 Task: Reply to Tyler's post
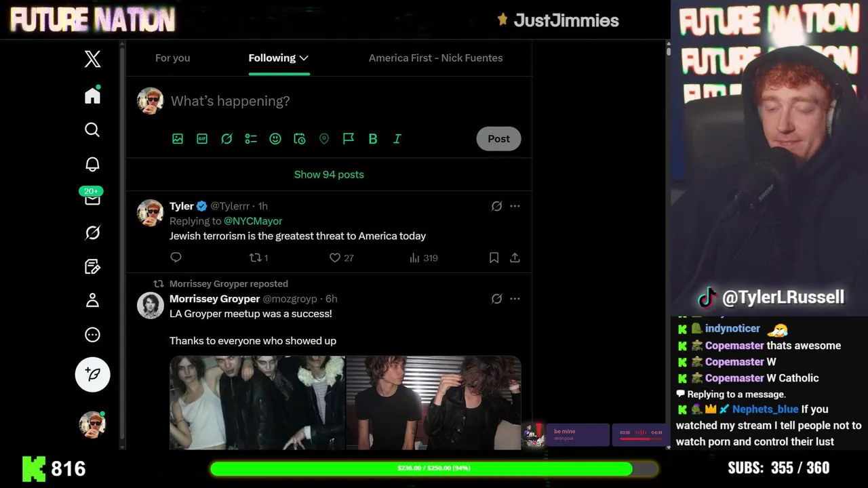click(x=176, y=258)
